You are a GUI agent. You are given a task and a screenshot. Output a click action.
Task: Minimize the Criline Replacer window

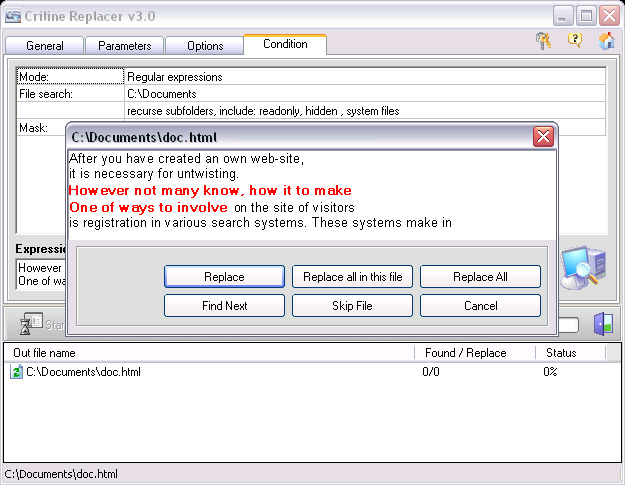[x=562, y=16]
